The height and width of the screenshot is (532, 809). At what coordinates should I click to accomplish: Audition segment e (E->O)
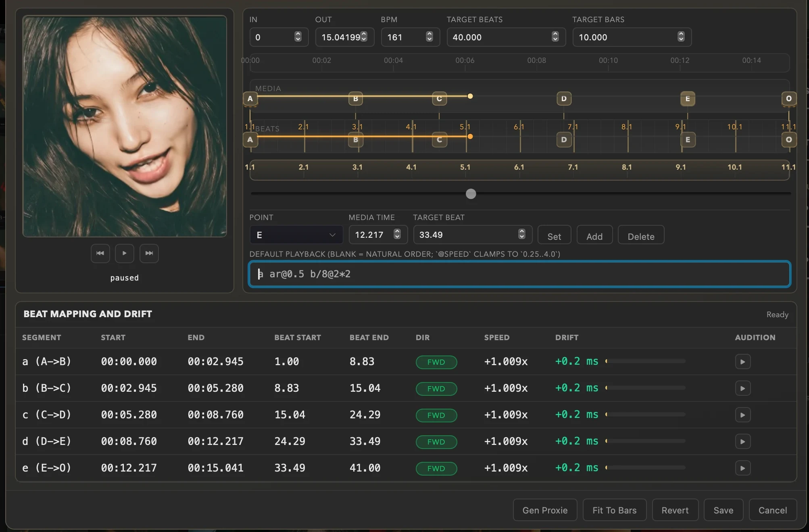pos(742,468)
